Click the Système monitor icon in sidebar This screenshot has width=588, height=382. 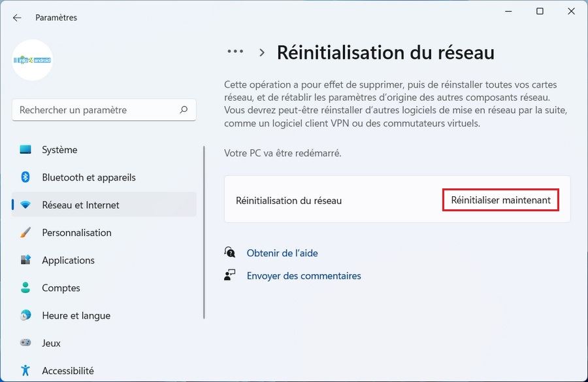tap(25, 150)
